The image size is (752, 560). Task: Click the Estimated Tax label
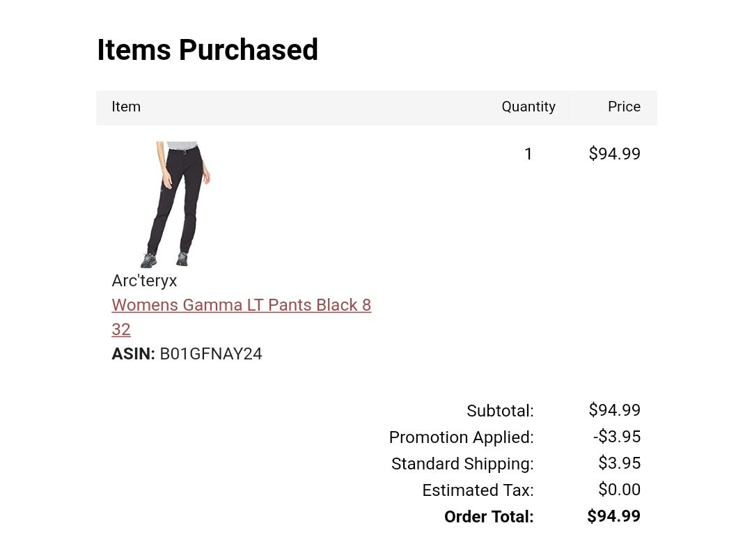point(478,490)
